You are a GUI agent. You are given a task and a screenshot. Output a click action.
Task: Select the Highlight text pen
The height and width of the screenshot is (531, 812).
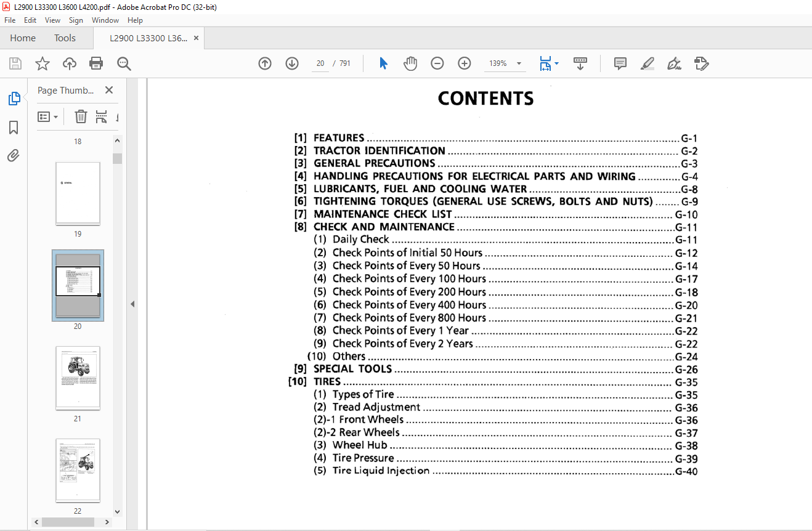coord(647,63)
